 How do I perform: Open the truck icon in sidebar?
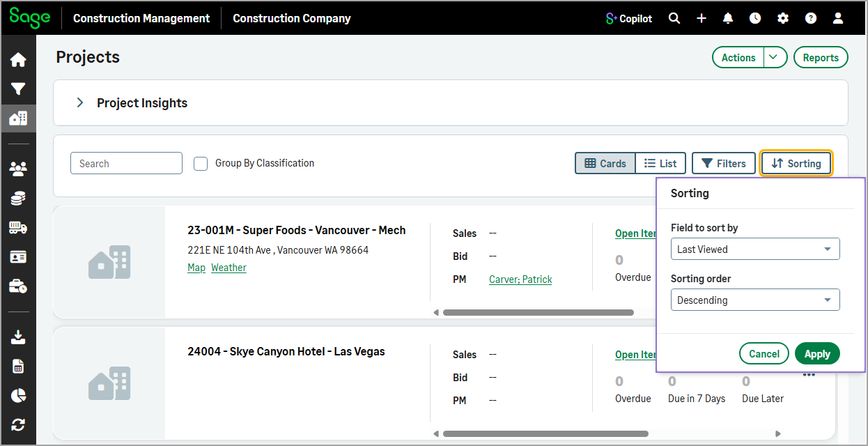(x=18, y=227)
